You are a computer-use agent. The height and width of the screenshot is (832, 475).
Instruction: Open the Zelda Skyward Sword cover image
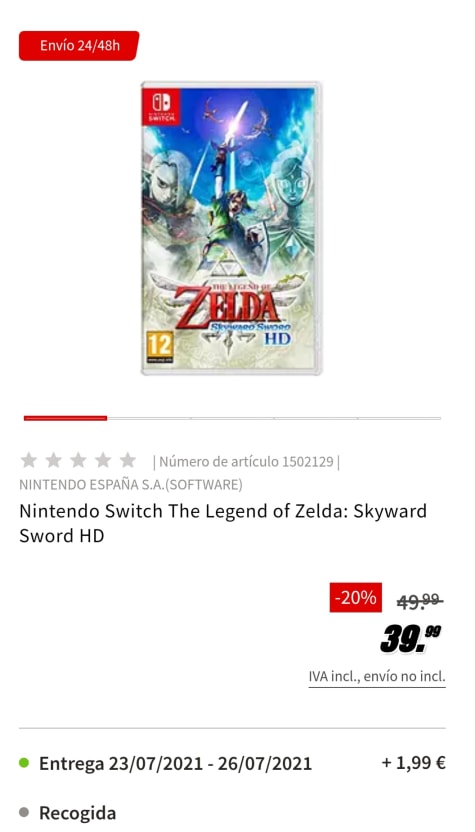click(231, 228)
